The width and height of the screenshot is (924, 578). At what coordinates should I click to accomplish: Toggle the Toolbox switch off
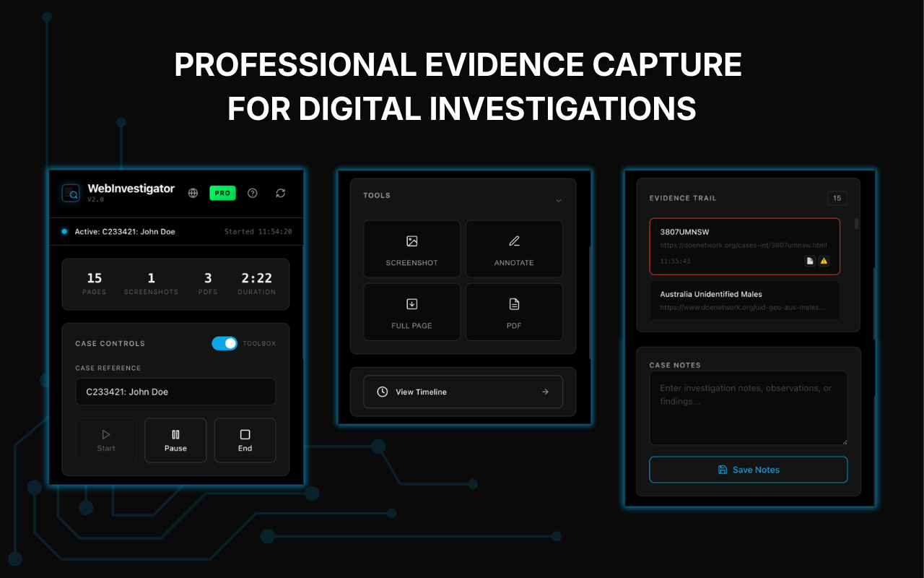225,343
